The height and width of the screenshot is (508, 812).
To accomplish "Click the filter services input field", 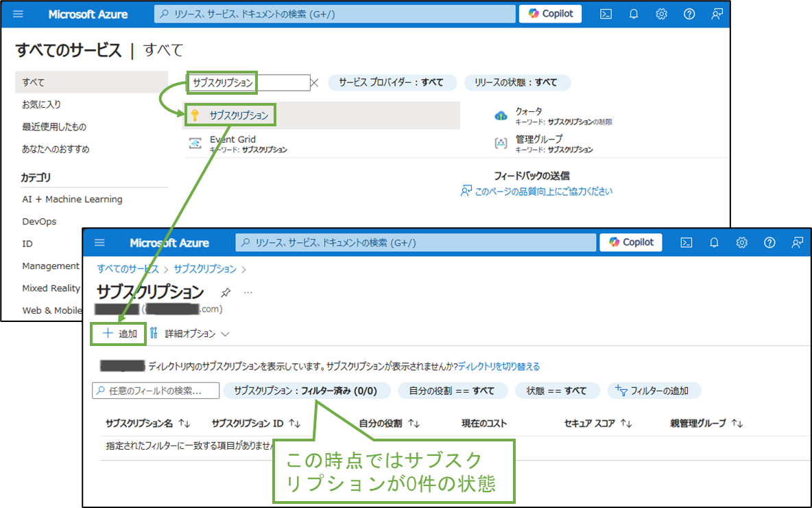I will pyautogui.click(x=248, y=83).
